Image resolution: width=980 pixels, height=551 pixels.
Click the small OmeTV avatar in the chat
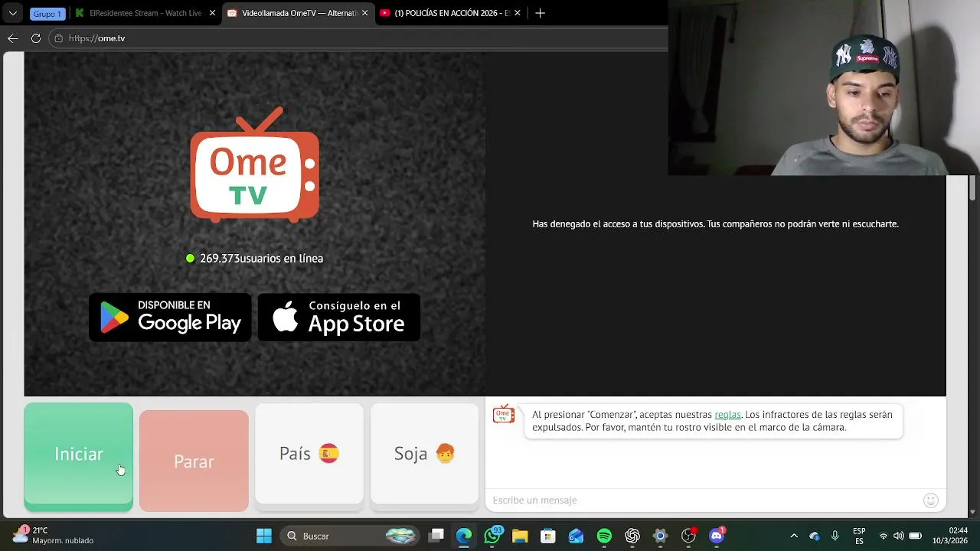(x=503, y=414)
